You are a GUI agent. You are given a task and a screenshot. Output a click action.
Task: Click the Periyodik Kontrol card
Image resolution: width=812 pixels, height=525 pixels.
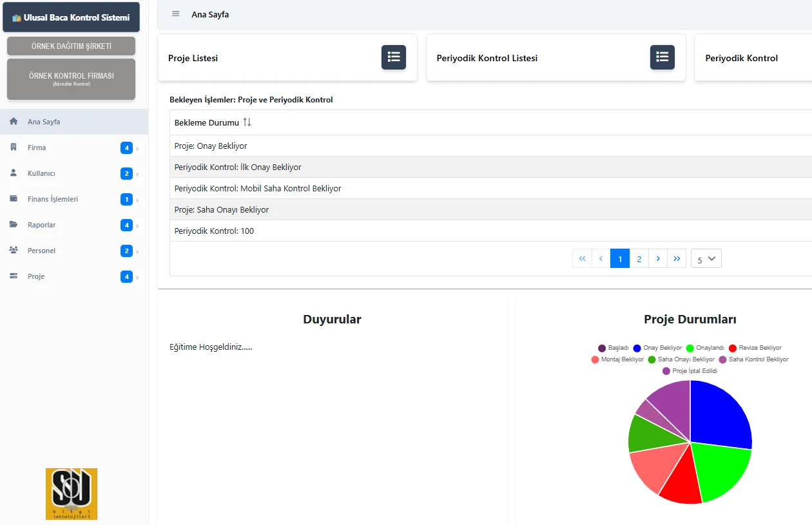click(x=753, y=58)
